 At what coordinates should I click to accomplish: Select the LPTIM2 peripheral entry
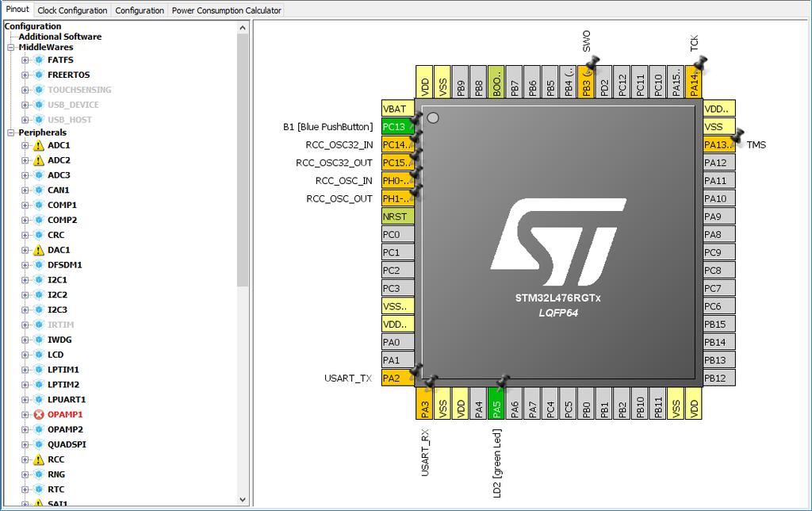(63, 385)
